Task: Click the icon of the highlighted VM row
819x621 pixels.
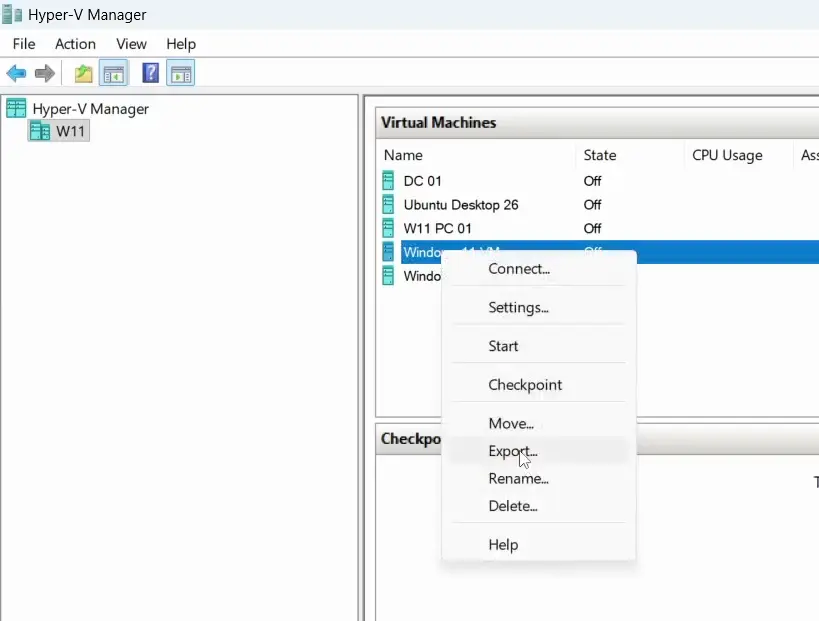Action: tap(388, 252)
